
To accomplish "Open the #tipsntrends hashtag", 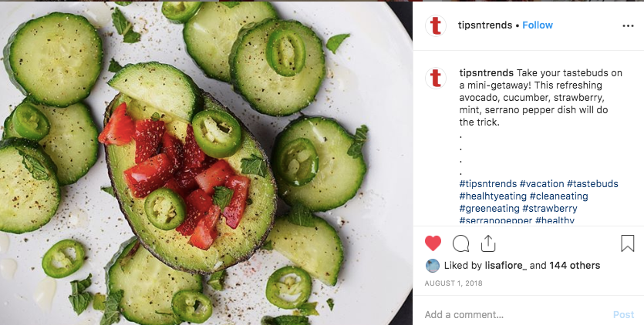I will (x=488, y=184).
